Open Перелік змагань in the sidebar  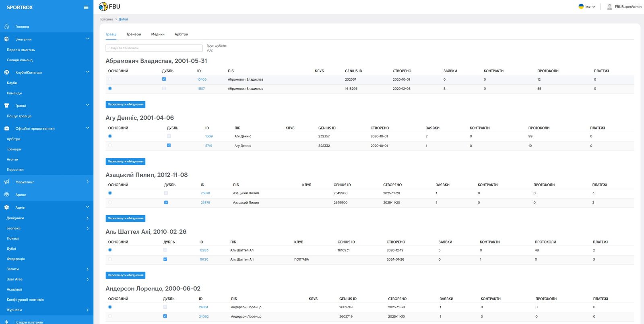21,50
